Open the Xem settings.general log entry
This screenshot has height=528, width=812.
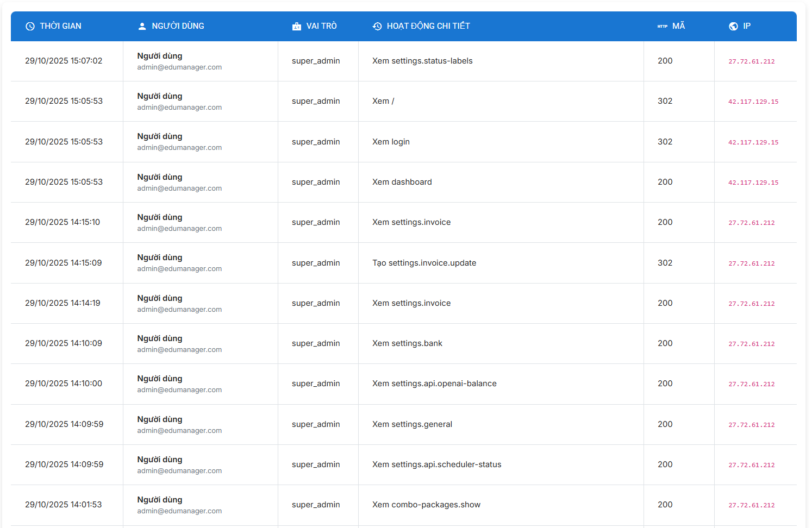412,424
